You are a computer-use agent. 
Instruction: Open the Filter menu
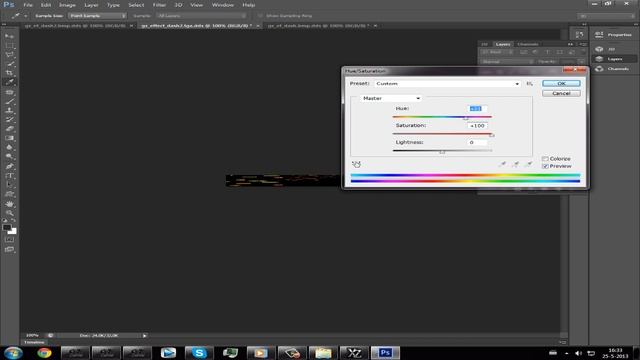tap(159, 5)
